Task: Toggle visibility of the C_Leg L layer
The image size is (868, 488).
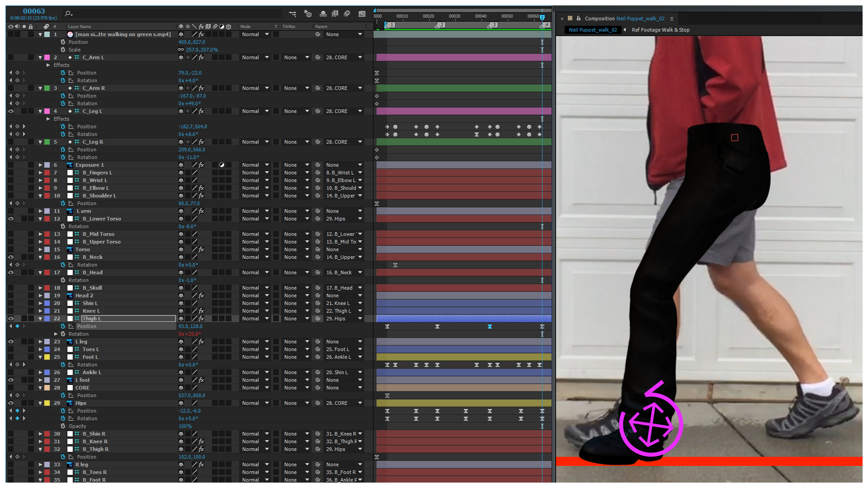Action: pyautogui.click(x=11, y=111)
